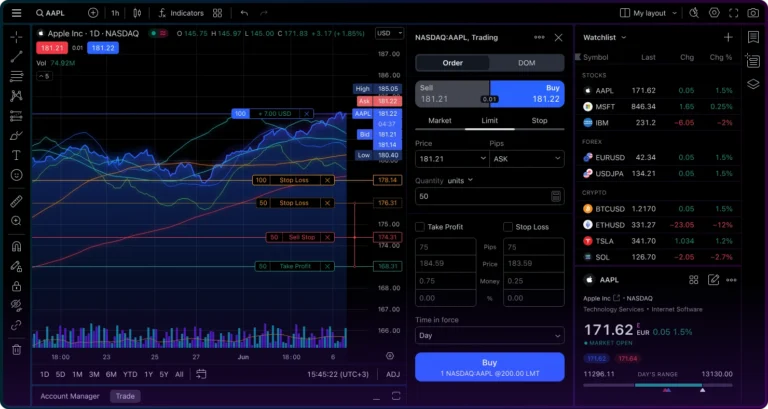Select the Sell side 181.21
Image resolution: width=768 pixels, height=409 pixels.
coord(452,94)
